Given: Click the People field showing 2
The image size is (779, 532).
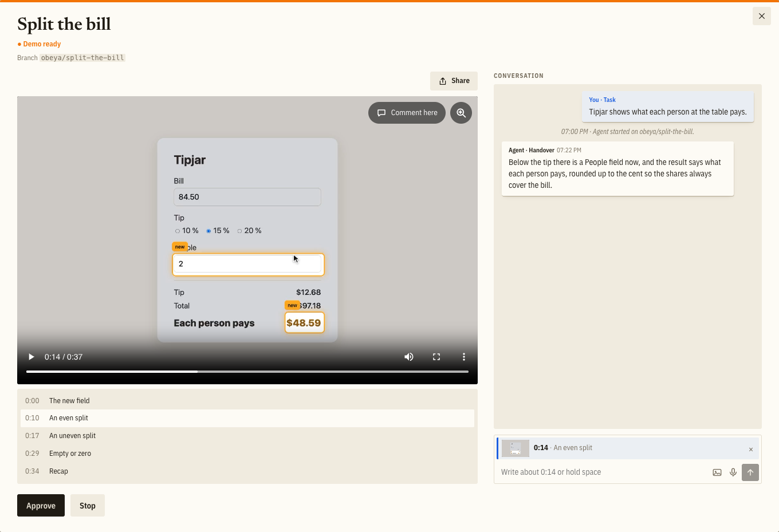Looking at the screenshot, I should (247, 264).
